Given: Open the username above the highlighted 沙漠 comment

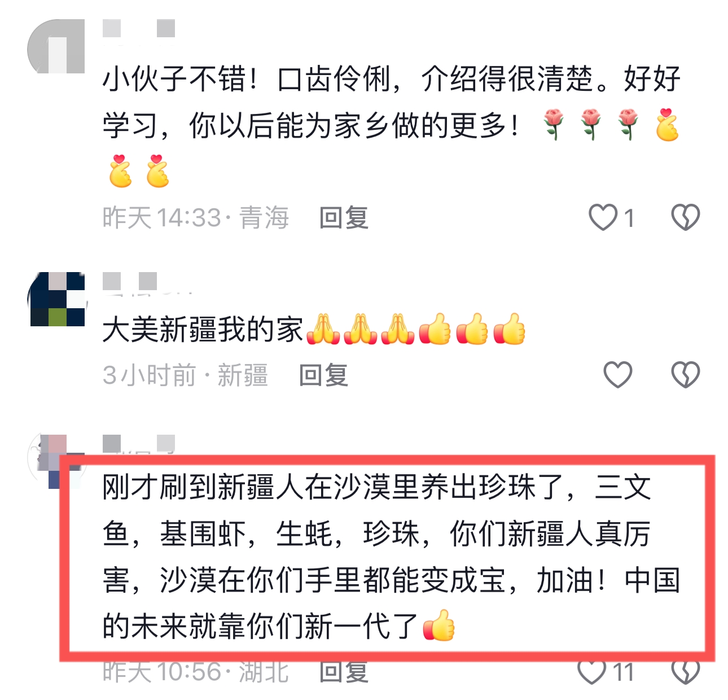Looking at the screenshot, I should point(139,443).
